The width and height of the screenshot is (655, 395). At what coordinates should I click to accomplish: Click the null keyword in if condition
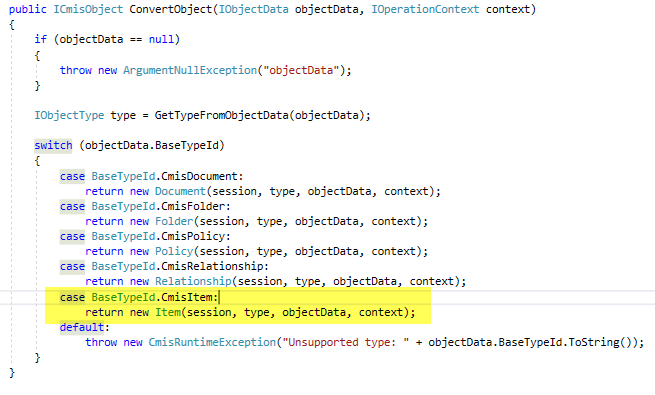click(161, 39)
